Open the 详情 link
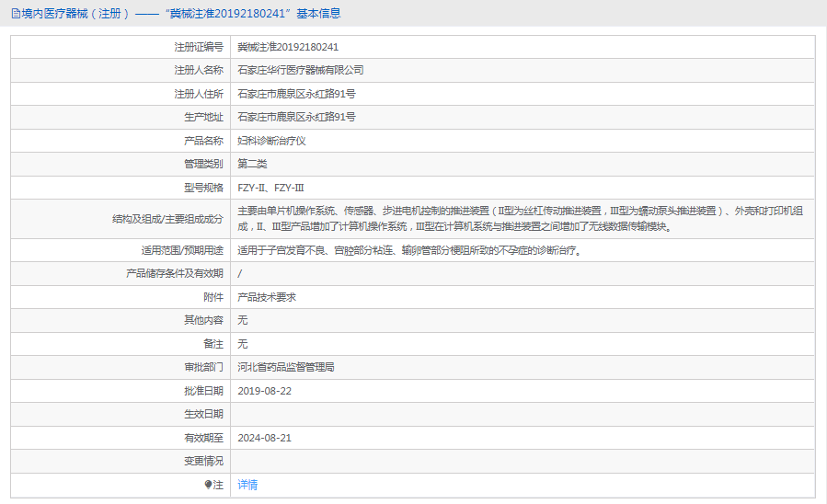827x504 pixels. 247,485
